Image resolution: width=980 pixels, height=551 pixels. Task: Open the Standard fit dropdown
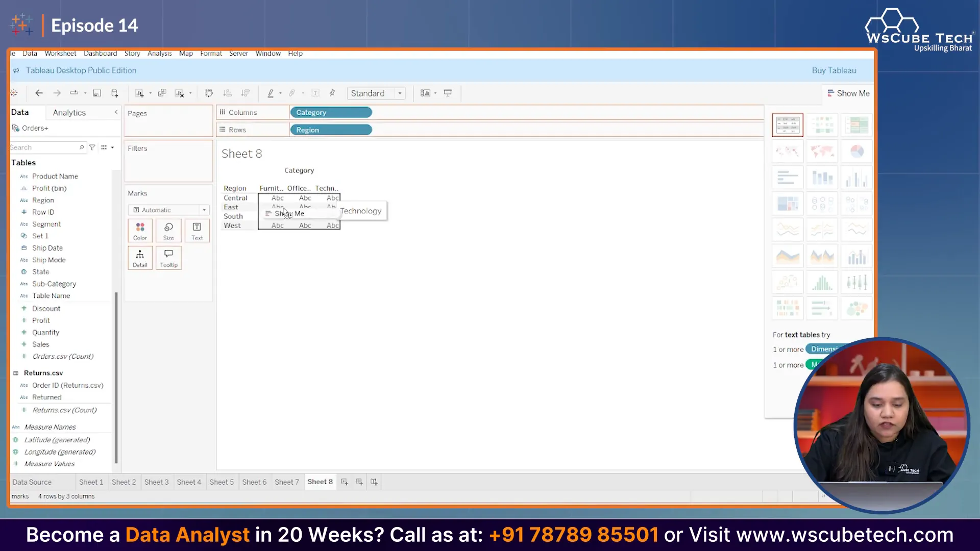tap(376, 93)
